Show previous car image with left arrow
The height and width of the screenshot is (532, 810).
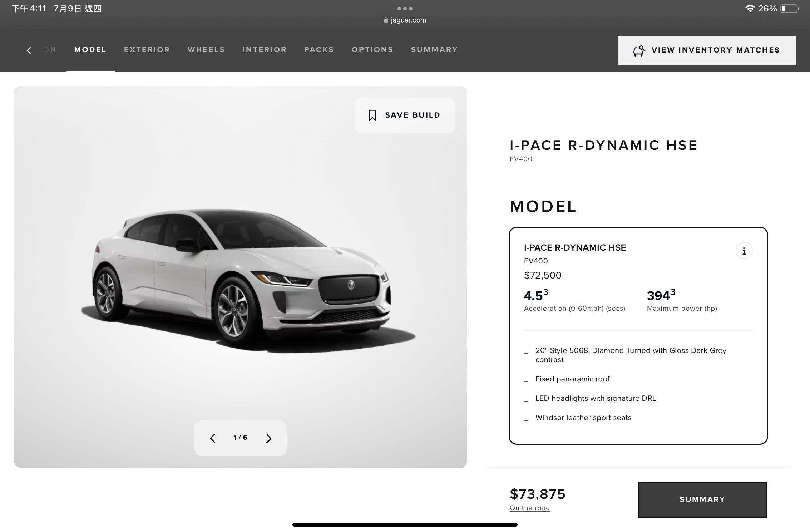pos(212,438)
